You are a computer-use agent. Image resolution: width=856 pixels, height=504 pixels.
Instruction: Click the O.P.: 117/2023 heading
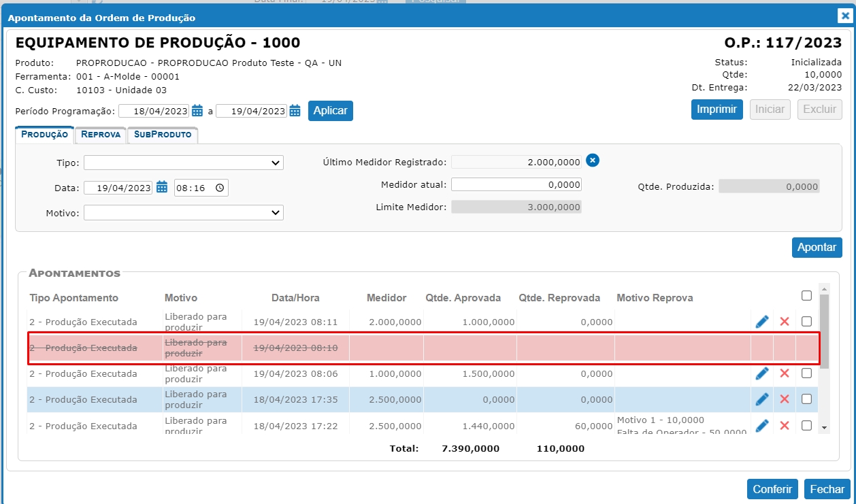(x=783, y=43)
